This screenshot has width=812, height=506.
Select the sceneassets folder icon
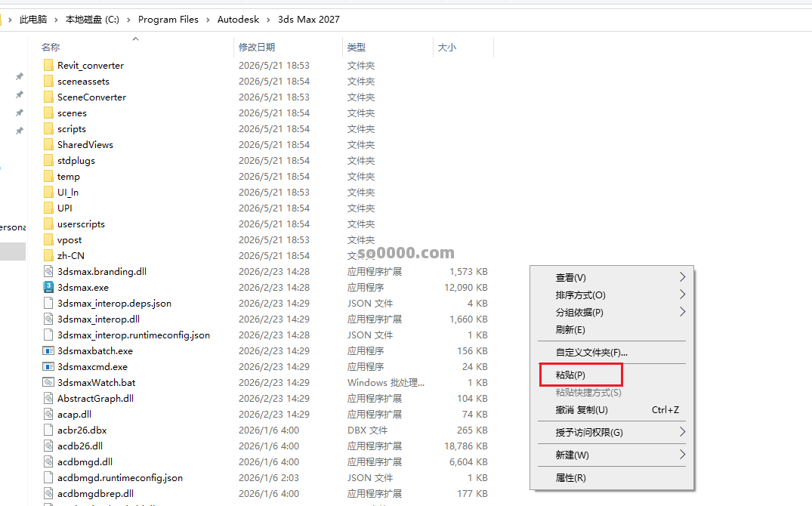[48, 82]
